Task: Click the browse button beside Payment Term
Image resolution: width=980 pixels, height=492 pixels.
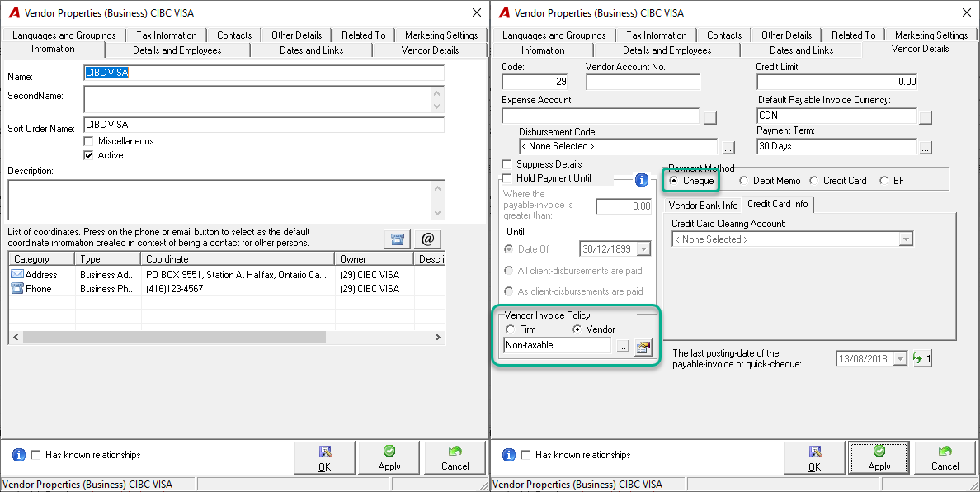Action: coord(925,148)
